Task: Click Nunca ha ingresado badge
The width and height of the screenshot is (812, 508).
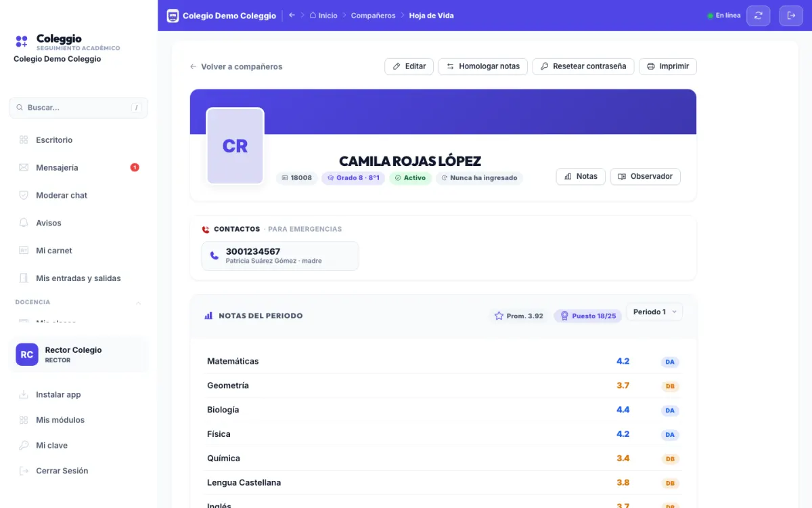Action: click(479, 178)
